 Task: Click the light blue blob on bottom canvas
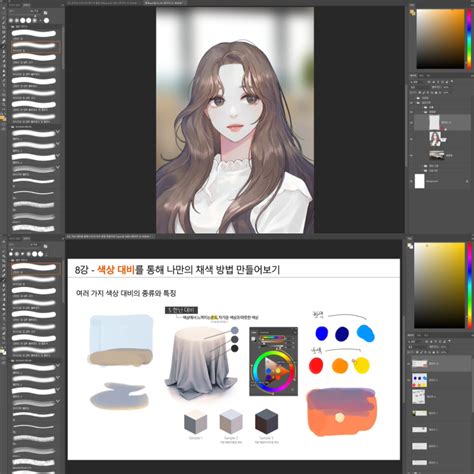(x=366, y=333)
